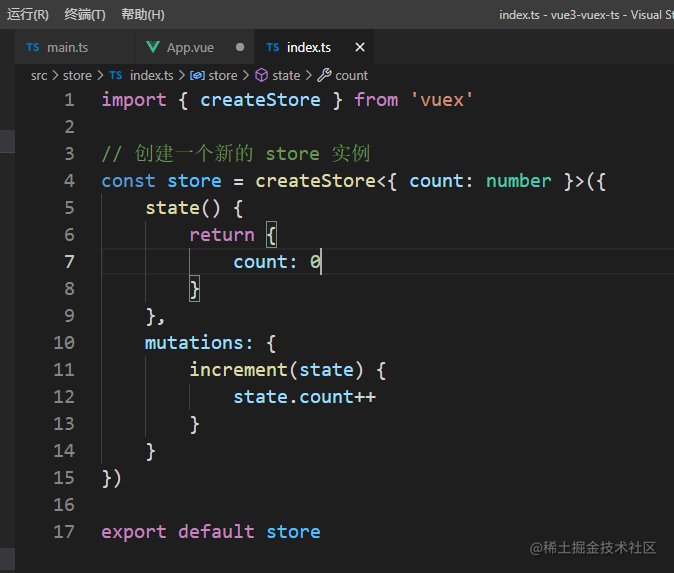The image size is (674, 573).
Task: Place cursor on the export default store line
Action: [211, 532]
